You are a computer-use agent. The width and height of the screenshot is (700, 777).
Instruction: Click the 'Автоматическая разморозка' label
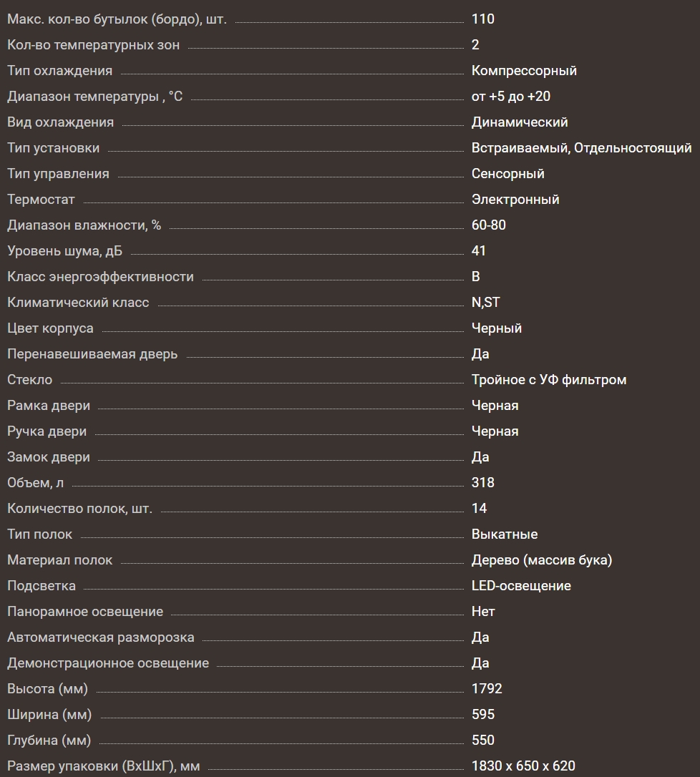100,637
